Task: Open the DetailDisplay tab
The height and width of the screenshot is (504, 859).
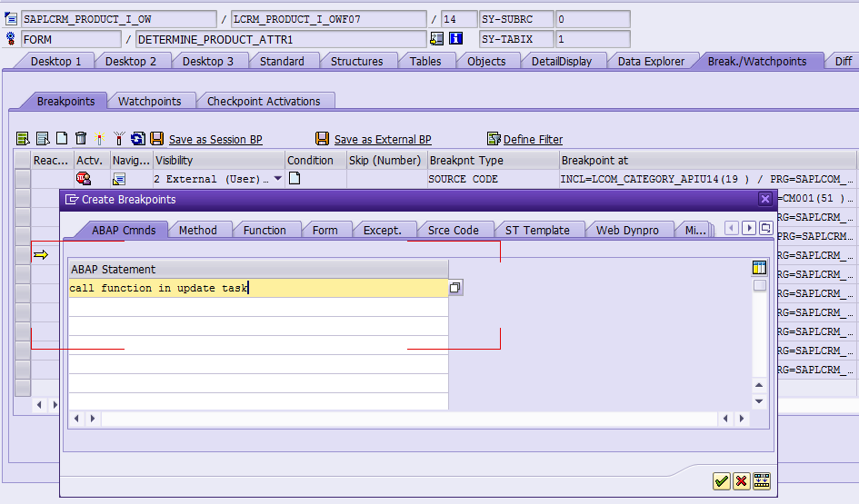Action: click(562, 61)
